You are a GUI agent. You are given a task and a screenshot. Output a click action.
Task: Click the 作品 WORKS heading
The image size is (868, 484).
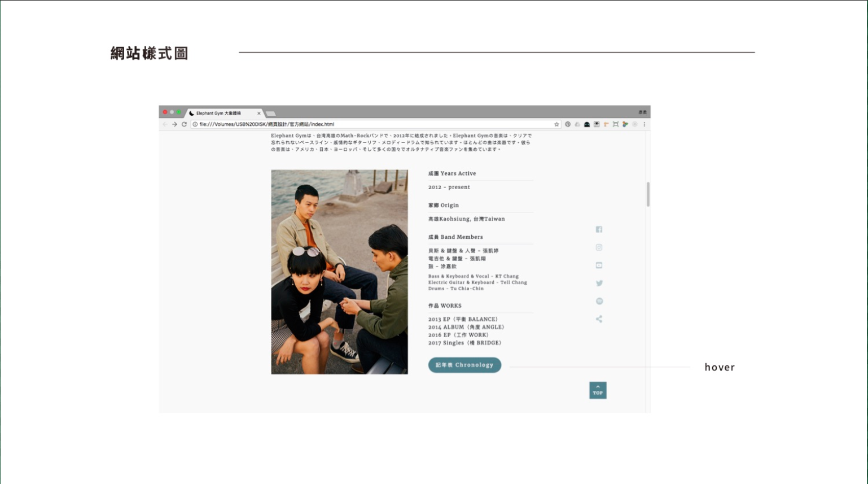445,306
